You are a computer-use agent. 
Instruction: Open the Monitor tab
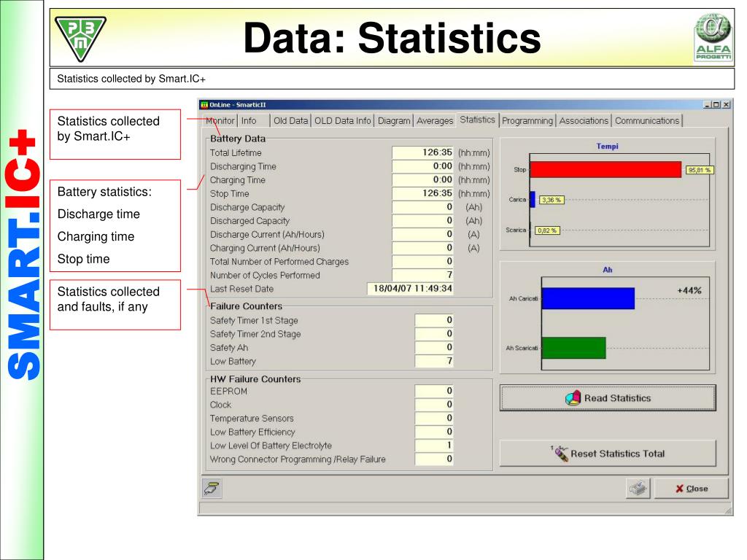(220, 121)
